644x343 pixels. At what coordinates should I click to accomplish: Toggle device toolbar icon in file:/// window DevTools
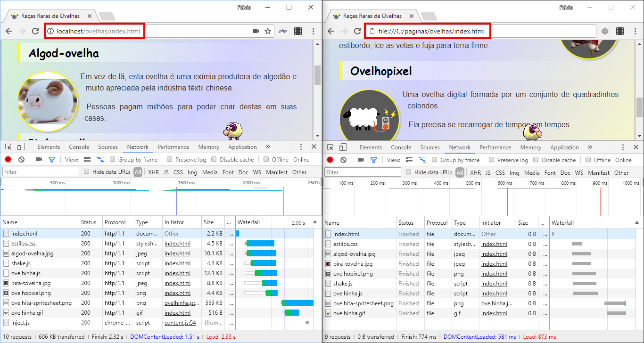(343, 147)
